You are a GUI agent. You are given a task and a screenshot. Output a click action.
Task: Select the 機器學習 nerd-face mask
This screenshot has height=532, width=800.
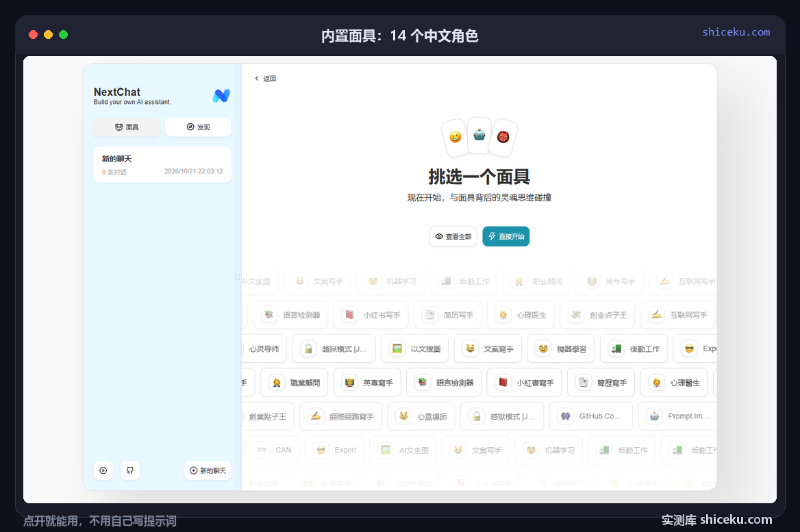coord(561,349)
